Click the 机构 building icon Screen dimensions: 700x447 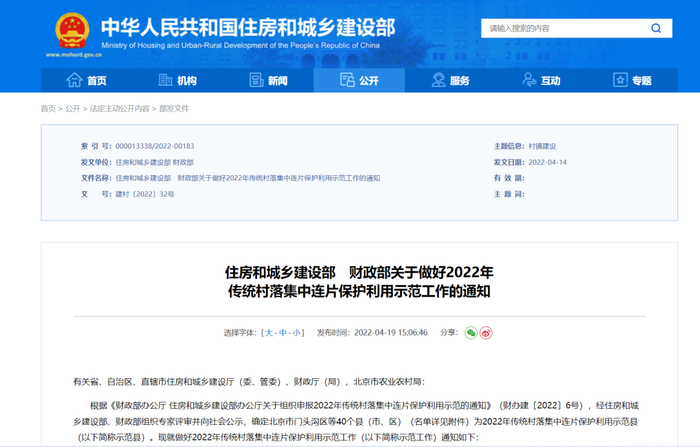pyautogui.click(x=165, y=80)
